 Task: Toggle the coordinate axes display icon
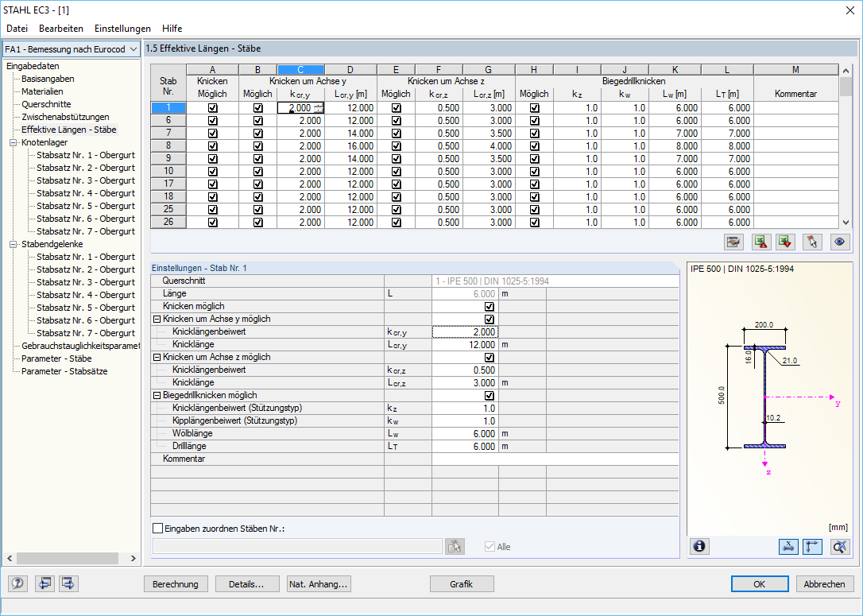(x=812, y=547)
